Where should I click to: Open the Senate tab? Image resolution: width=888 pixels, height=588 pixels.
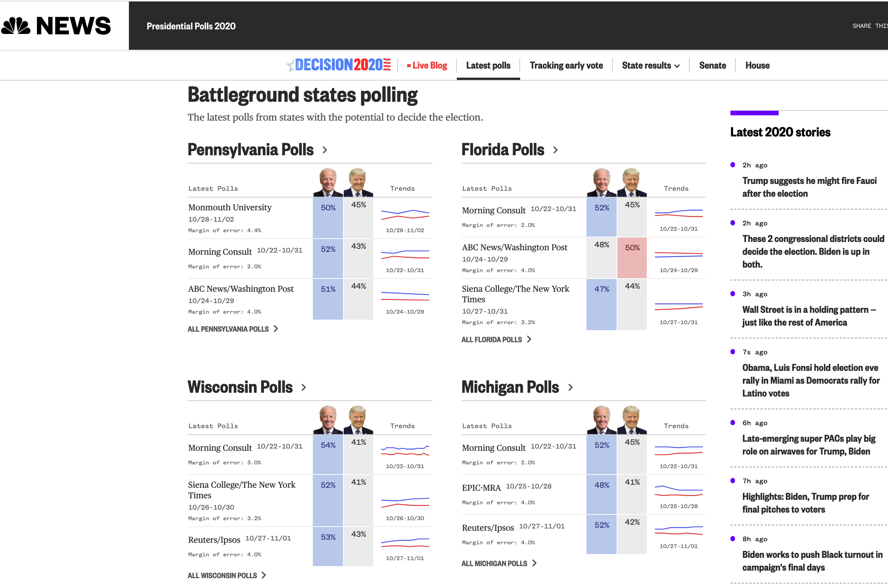(x=712, y=66)
